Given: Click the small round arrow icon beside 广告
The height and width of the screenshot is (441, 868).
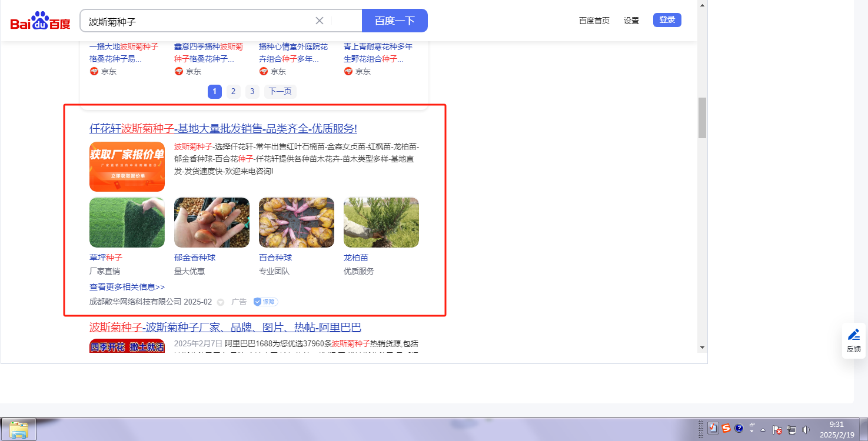Looking at the screenshot, I should [221, 302].
